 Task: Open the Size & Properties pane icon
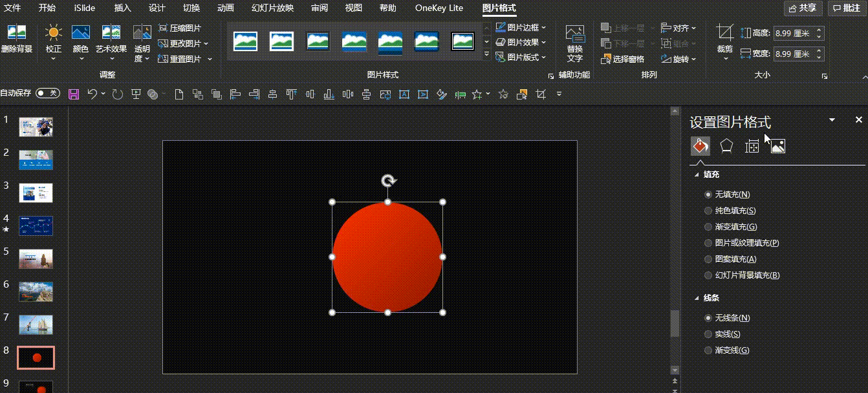(x=752, y=146)
